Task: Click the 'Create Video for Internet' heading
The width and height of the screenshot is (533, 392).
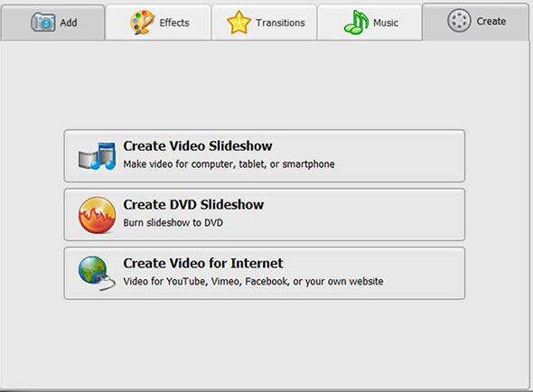Action: [203, 263]
